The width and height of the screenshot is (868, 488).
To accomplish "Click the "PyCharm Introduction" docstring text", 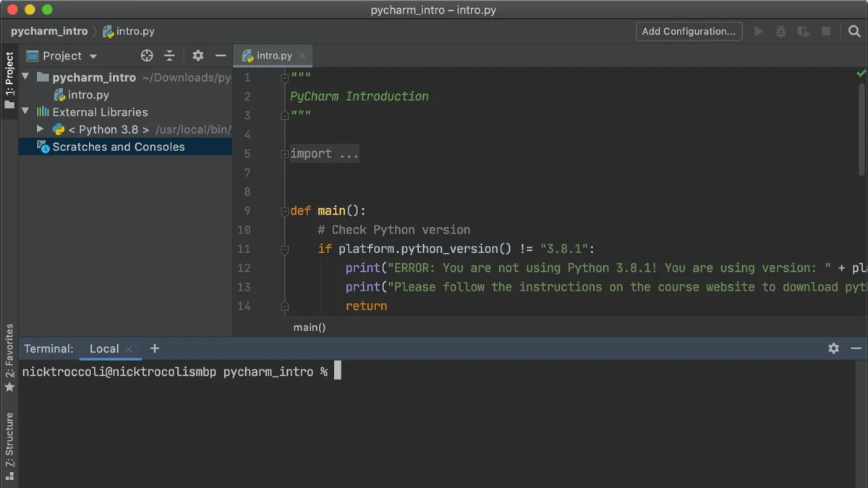I will point(359,96).
